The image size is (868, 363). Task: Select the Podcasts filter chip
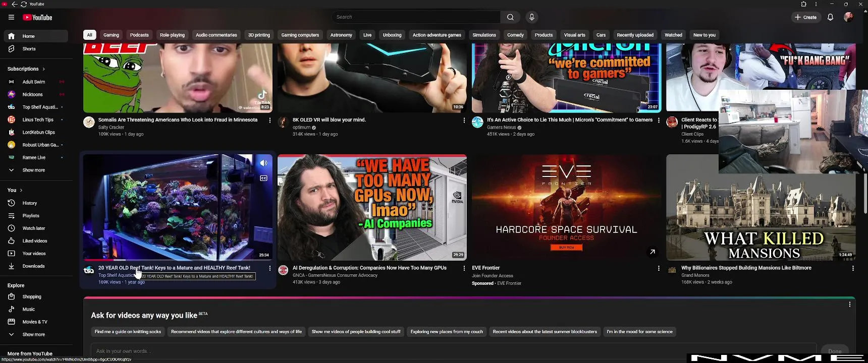[139, 35]
